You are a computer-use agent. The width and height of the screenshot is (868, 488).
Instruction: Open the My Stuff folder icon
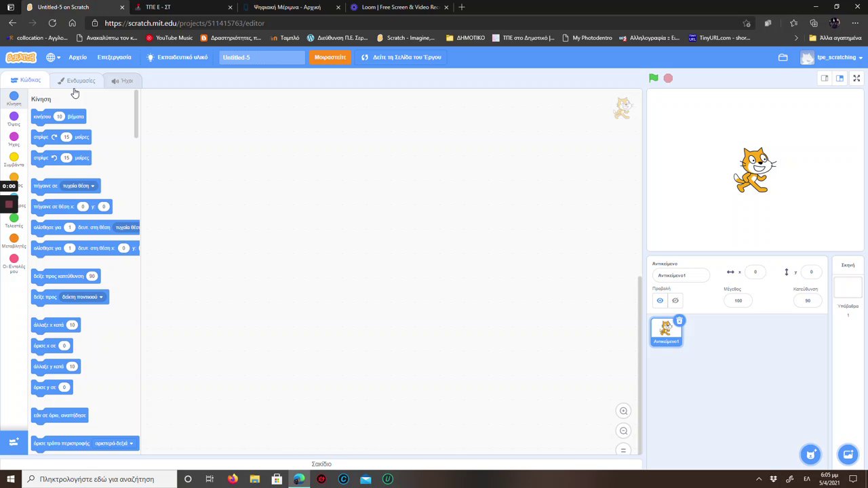coord(783,58)
